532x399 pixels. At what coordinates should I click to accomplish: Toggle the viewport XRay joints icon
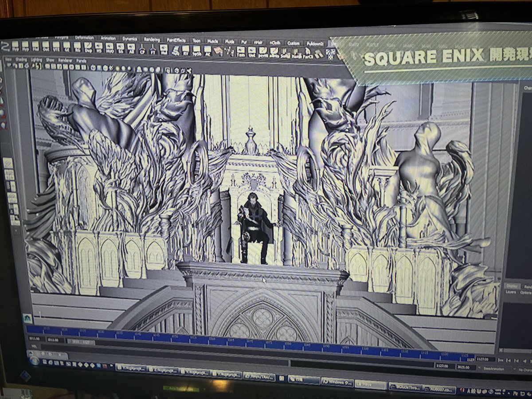[188, 71]
